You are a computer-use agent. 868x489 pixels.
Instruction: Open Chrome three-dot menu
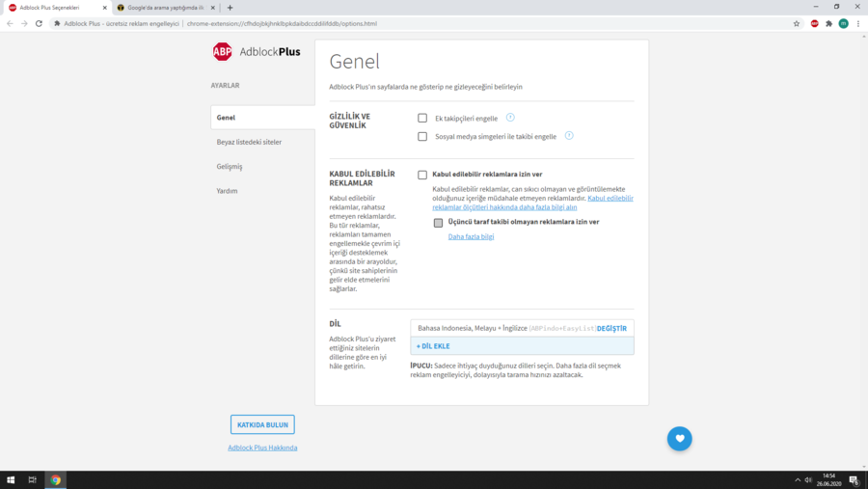click(x=858, y=24)
